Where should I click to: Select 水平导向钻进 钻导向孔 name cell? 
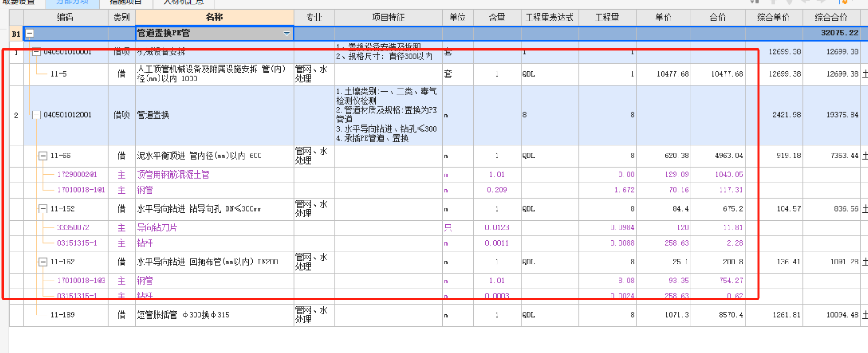(215, 209)
